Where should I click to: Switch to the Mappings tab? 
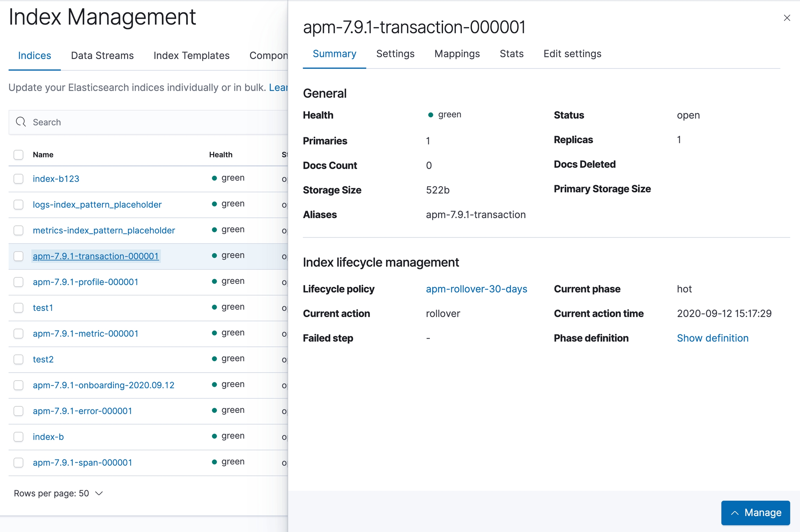coord(457,54)
